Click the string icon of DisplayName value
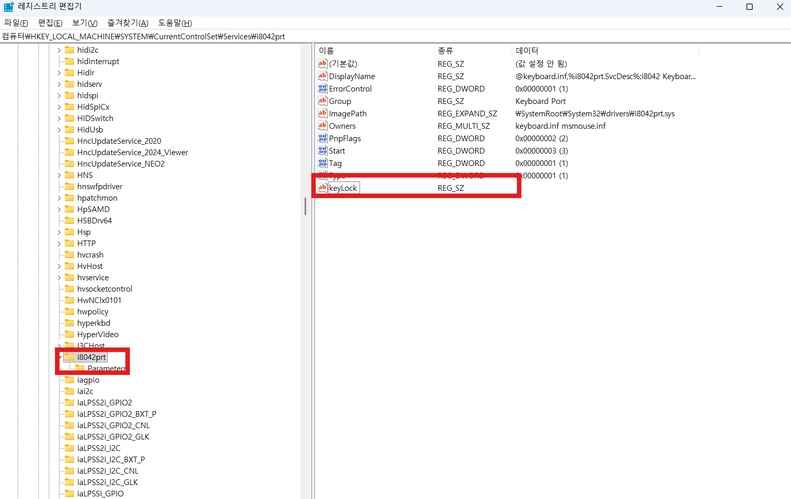Screen dimensions: 791x499 [x=323, y=76]
